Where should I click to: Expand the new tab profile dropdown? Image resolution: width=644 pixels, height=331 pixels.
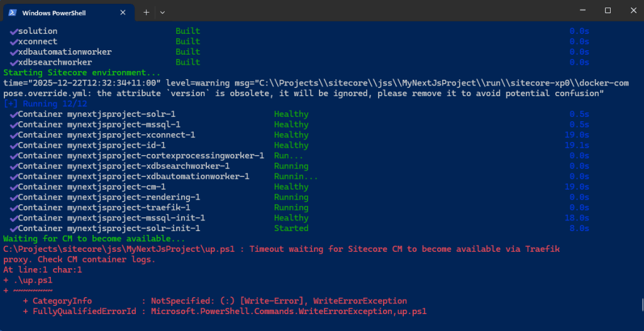click(x=162, y=12)
